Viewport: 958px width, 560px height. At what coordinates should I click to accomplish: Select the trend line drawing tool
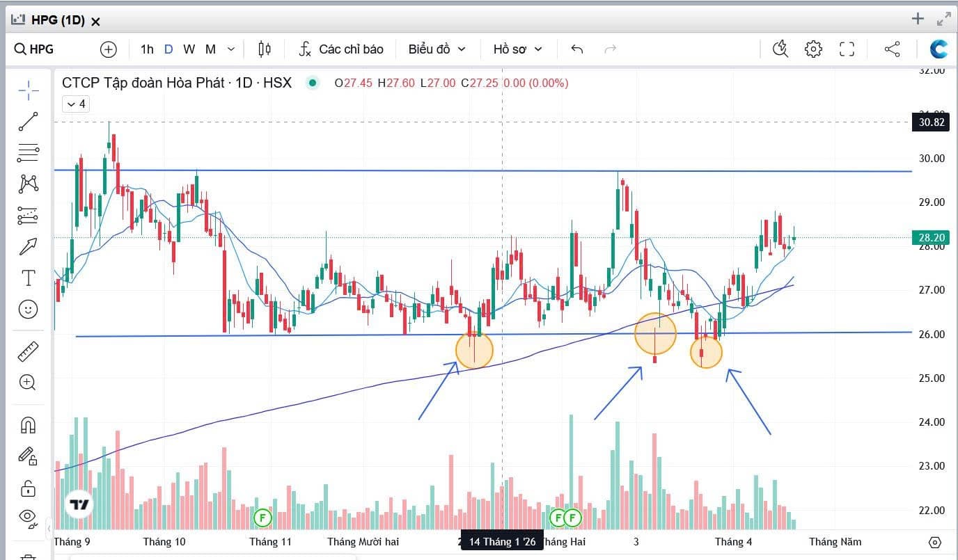29,122
